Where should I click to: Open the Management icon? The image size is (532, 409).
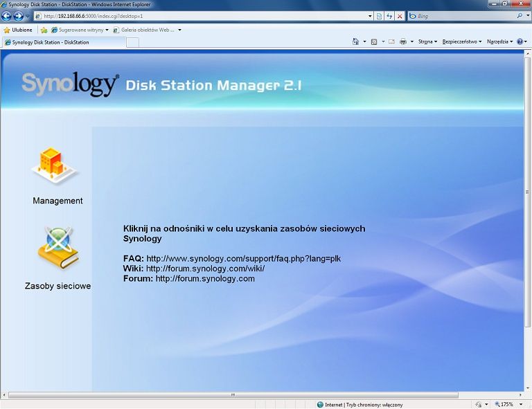[55, 165]
